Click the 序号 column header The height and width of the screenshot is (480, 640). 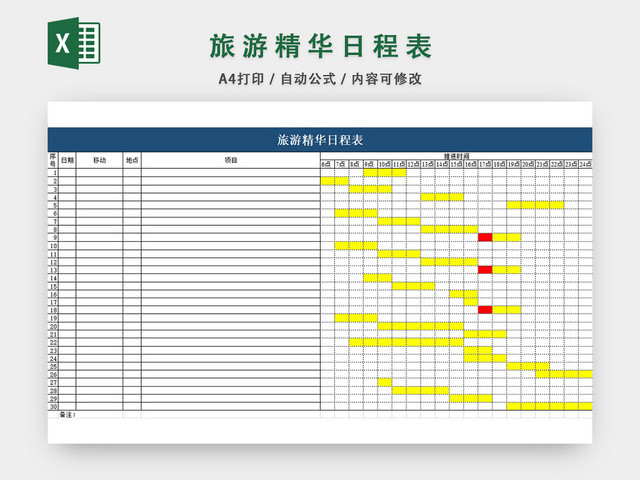(x=53, y=160)
